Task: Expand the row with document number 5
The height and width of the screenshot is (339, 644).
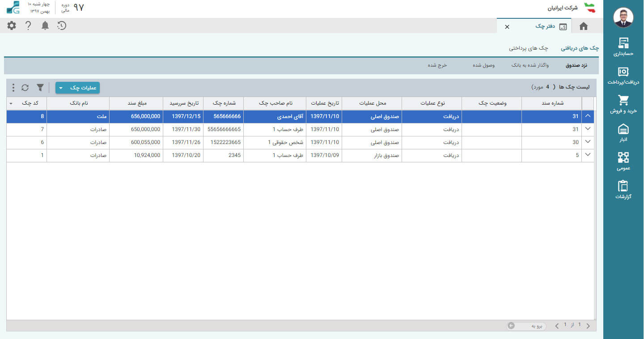Action: coord(588,155)
